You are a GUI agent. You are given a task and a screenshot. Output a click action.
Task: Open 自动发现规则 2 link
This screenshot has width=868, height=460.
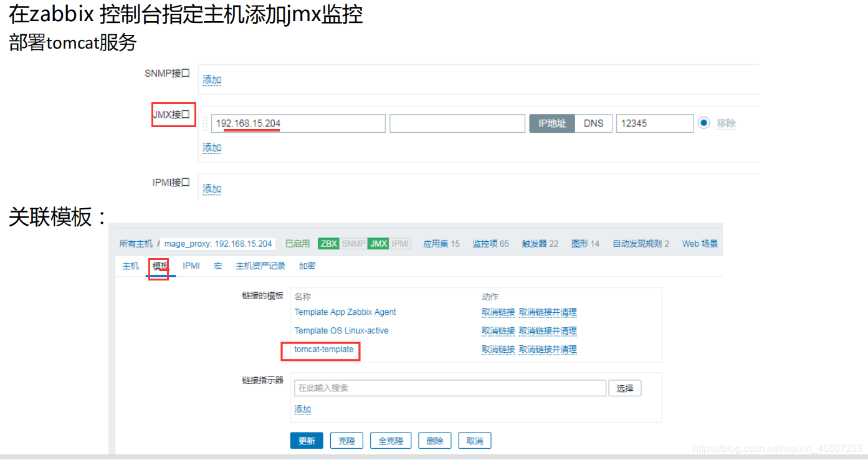(641, 244)
